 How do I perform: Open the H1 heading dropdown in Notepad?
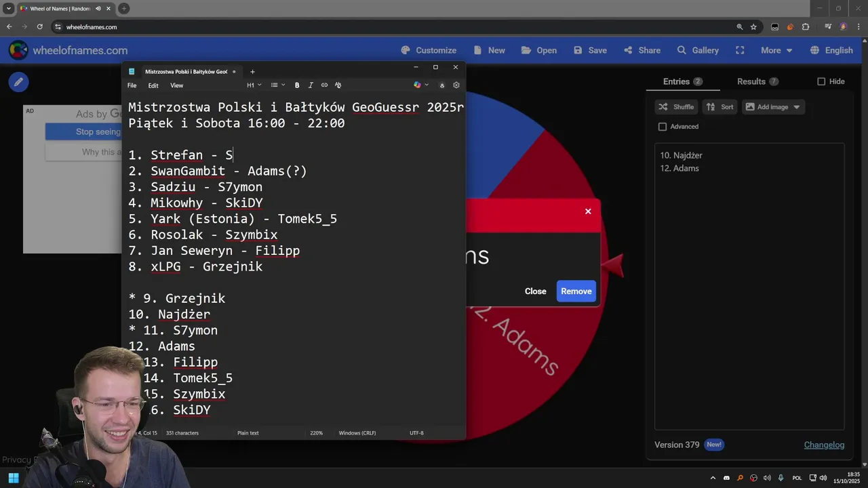coord(254,85)
